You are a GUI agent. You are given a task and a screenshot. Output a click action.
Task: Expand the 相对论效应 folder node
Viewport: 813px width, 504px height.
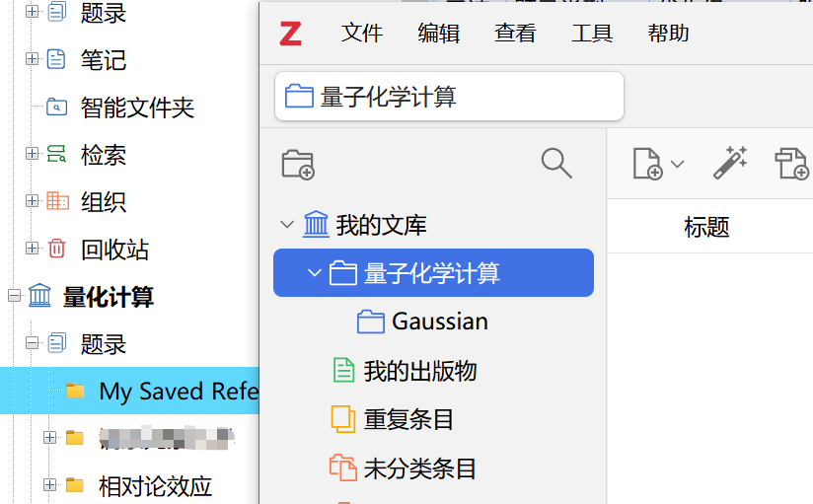(x=49, y=485)
